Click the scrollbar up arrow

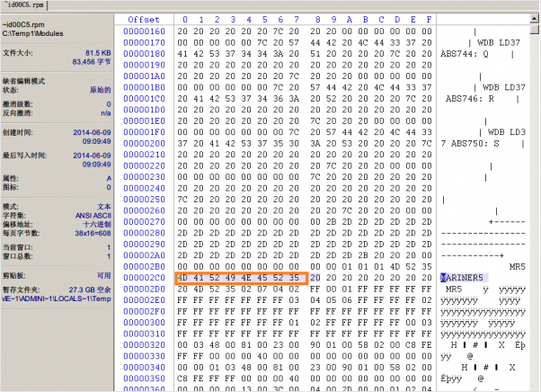(x=535, y=19)
